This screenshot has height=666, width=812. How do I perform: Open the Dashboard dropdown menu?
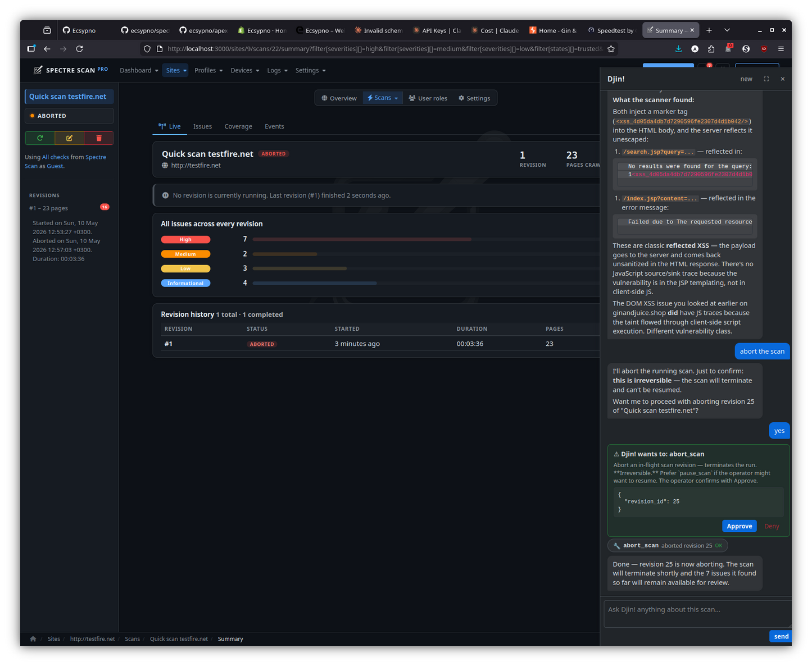pyautogui.click(x=139, y=71)
